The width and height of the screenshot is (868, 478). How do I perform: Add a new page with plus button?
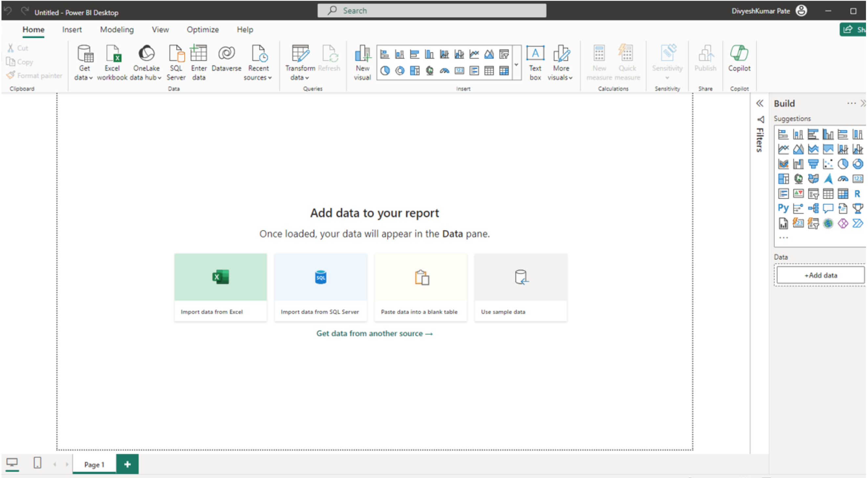pyautogui.click(x=127, y=464)
